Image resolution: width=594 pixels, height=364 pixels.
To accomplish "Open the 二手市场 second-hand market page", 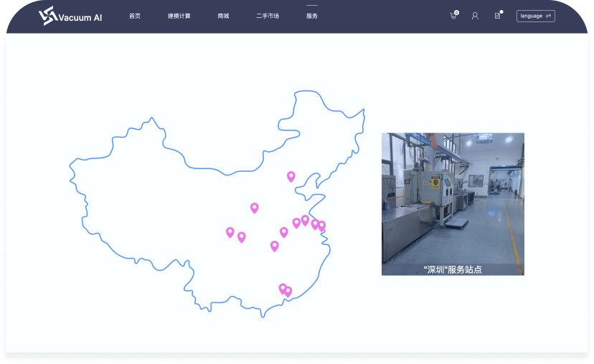I will coord(268,16).
